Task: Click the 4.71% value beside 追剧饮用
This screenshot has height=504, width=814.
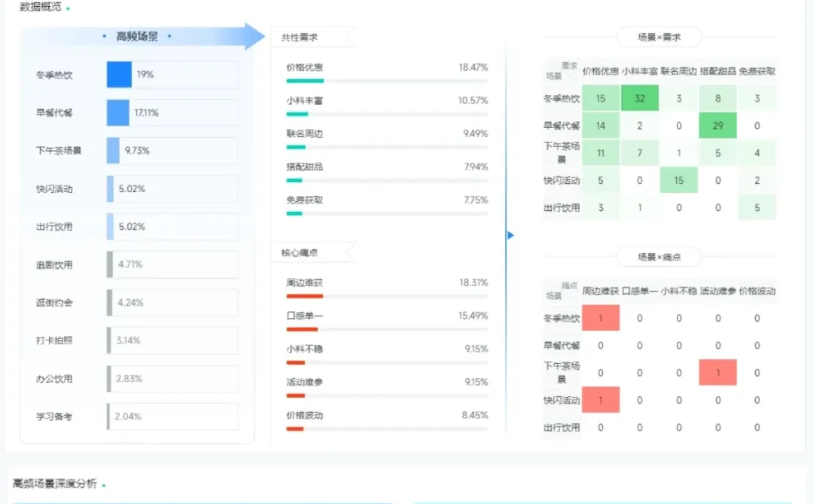Action: (x=130, y=264)
